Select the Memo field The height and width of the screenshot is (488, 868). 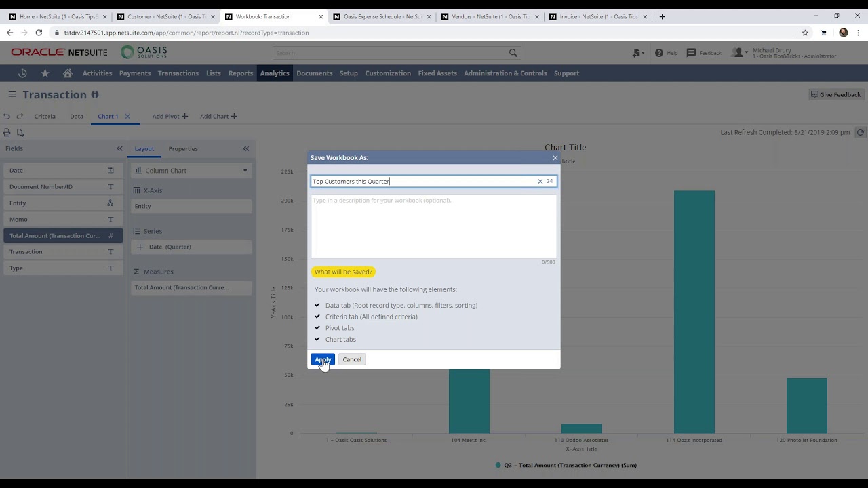coord(62,220)
